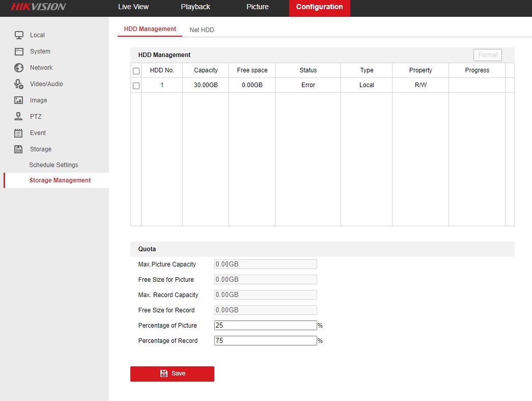Select Storage Management in sidebar
532x401 pixels.
click(60, 180)
